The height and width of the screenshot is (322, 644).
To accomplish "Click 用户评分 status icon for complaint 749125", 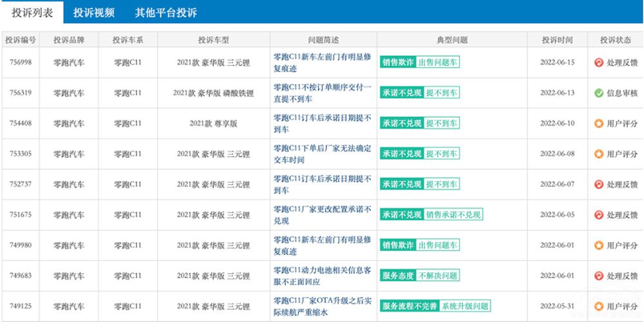I will [598, 307].
